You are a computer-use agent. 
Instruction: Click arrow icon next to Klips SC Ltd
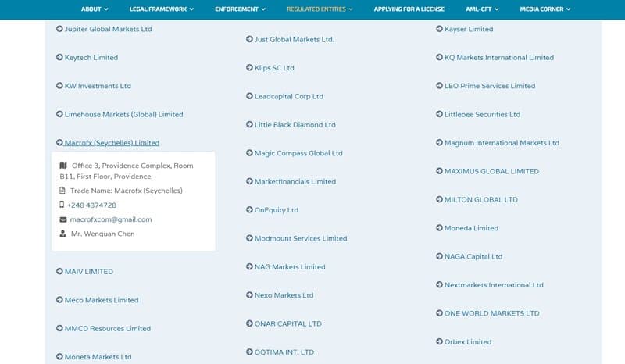point(249,67)
